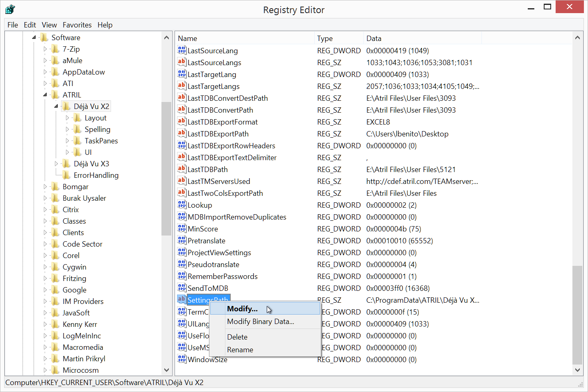
Task: Sort by the Data column header
Action: (x=422, y=38)
